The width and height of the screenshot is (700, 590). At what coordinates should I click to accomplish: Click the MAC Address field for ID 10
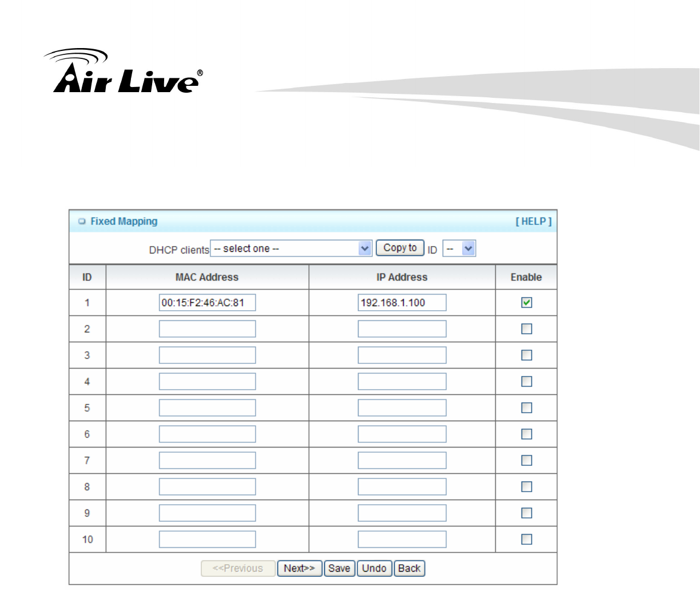coord(207,540)
